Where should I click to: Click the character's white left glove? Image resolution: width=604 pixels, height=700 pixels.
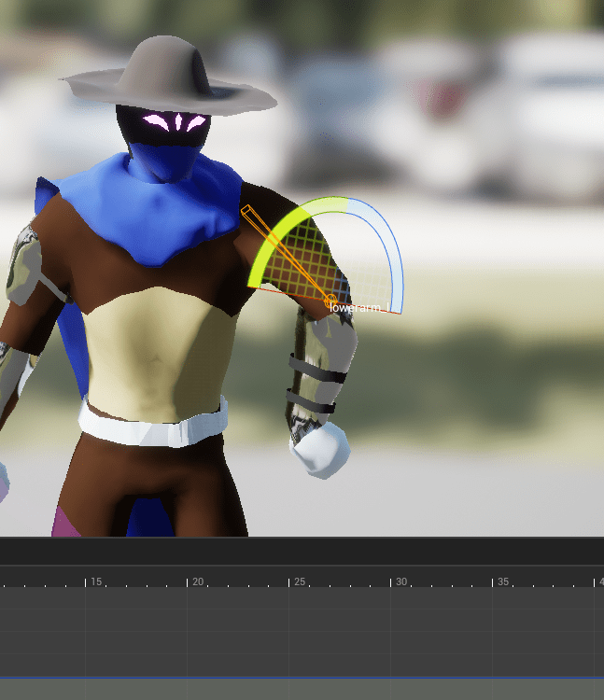320,450
